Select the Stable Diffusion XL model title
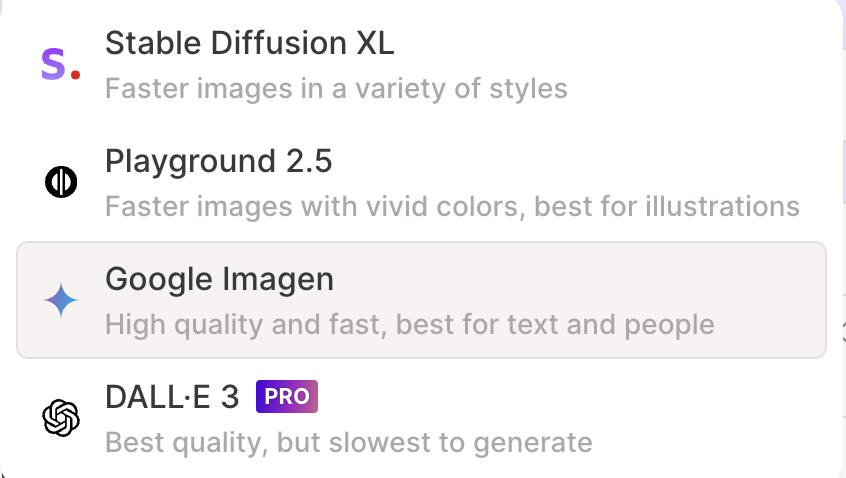This screenshot has width=846, height=478. coord(250,43)
